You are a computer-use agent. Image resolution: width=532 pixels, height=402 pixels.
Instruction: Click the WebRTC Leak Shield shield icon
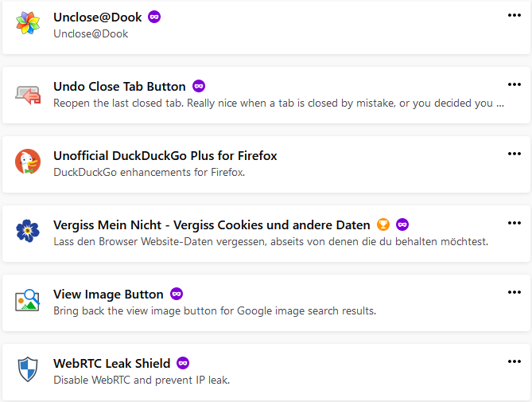(27, 370)
